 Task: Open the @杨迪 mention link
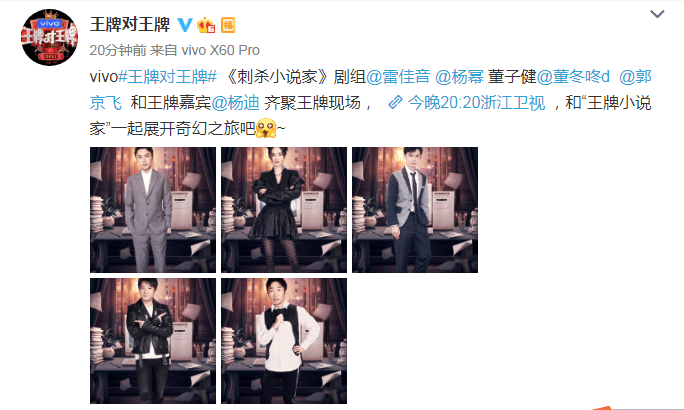click(236, 103)
